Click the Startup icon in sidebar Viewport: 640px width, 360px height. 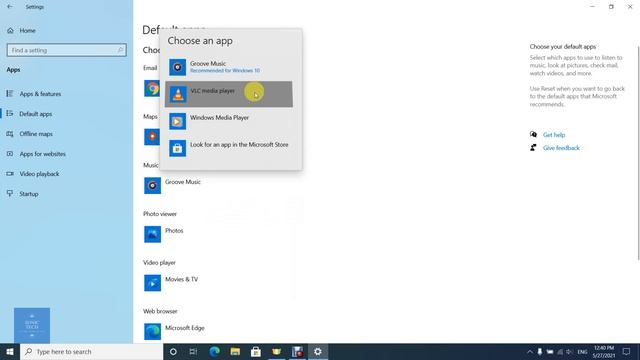click(x=10, y=193)
